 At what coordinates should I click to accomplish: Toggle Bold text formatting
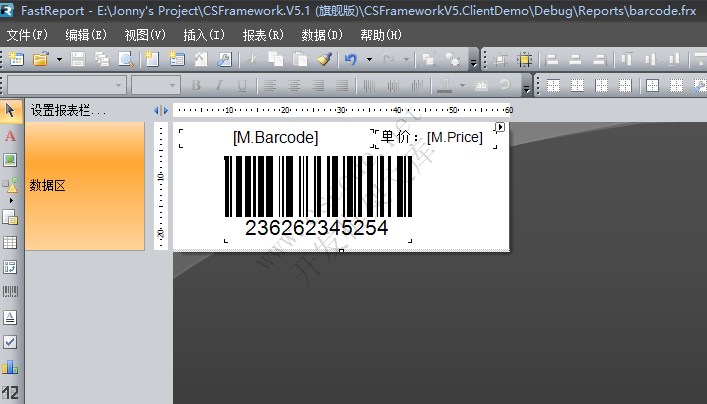(x=196, y=85)
